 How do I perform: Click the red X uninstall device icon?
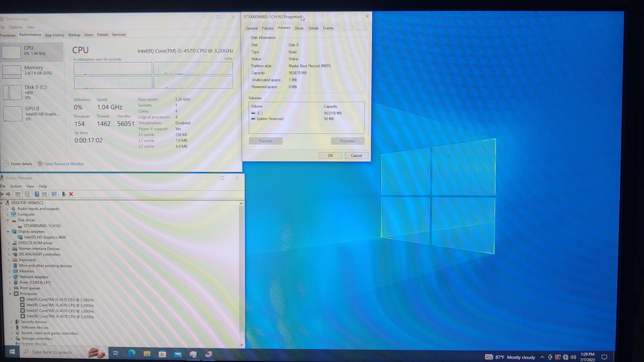point(71,194)
